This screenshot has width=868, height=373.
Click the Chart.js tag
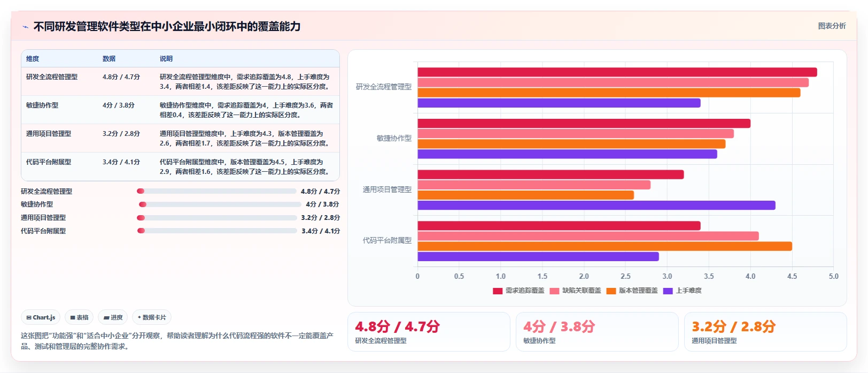(41, 317)
